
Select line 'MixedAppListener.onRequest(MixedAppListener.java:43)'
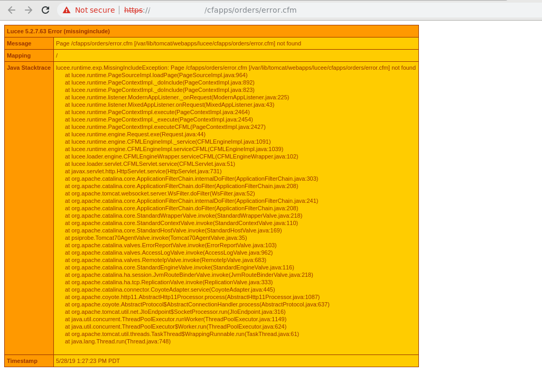(x=170, y=105)
